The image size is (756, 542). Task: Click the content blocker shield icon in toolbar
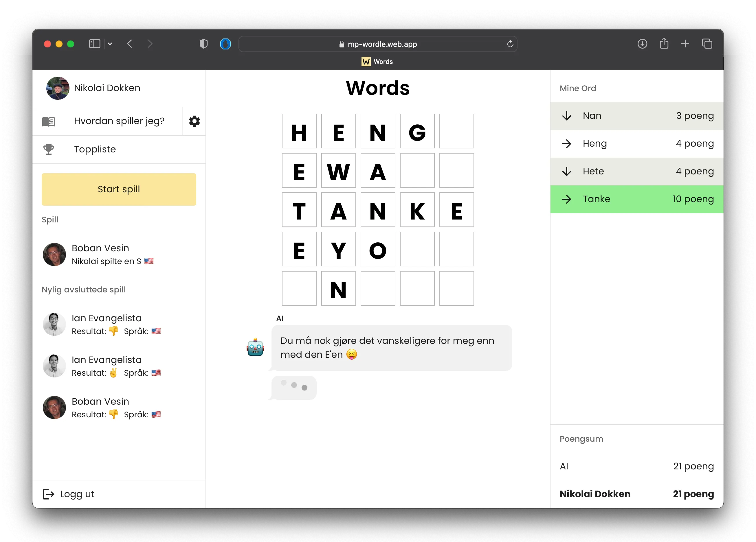(x=203, y=44)
